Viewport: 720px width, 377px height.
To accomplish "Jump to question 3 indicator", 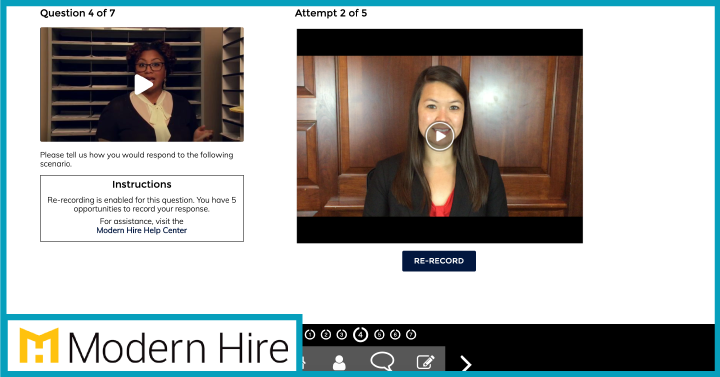I will tap(342, 335).
